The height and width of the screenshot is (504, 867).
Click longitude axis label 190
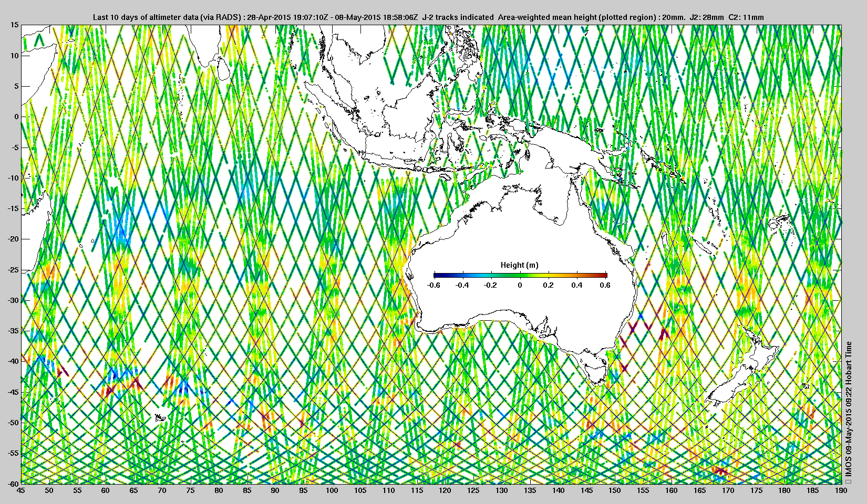841,490
